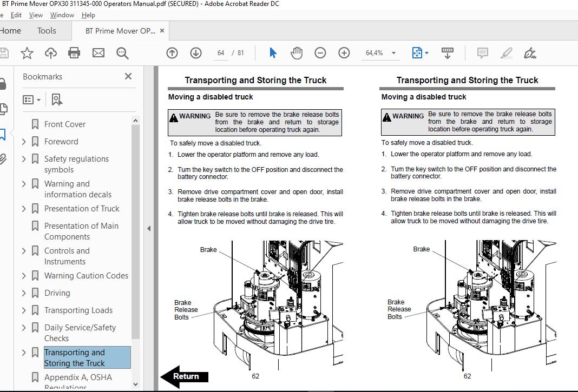Screen dimensions: 578x392
Task: Open the Print dialog
Action: (x=74, y=52)
